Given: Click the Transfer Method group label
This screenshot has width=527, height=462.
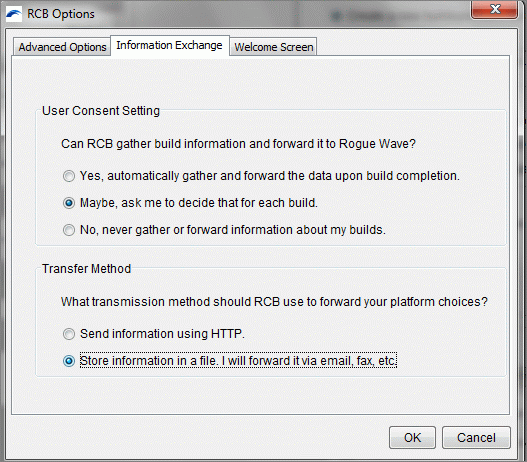Looking at the screenshot, I should pos(86,269).
